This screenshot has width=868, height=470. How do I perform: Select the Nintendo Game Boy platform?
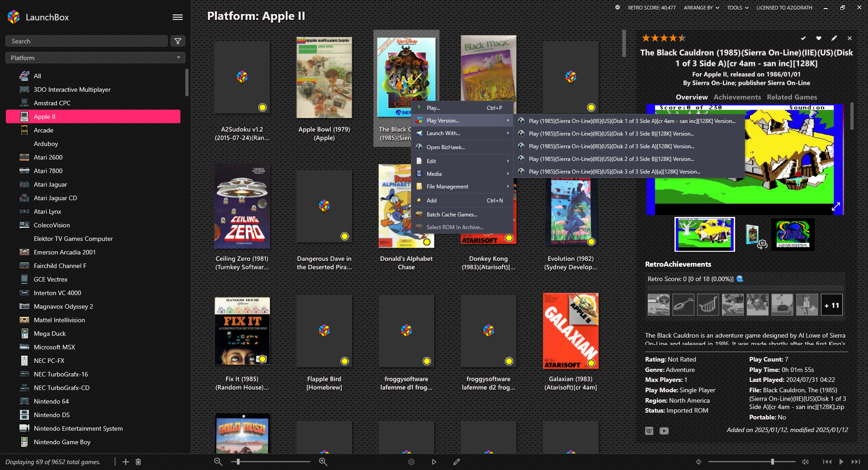click(x=93, y=442)
